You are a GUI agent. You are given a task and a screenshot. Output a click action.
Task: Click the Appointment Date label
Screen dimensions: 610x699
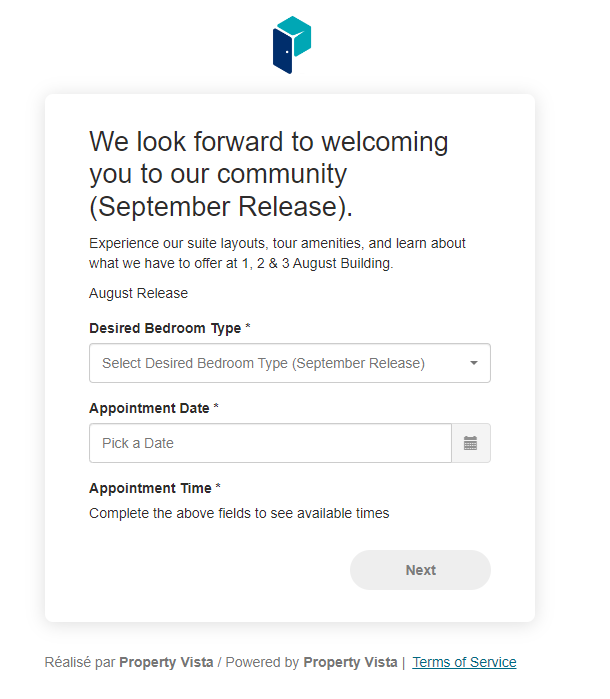(149, 408)
